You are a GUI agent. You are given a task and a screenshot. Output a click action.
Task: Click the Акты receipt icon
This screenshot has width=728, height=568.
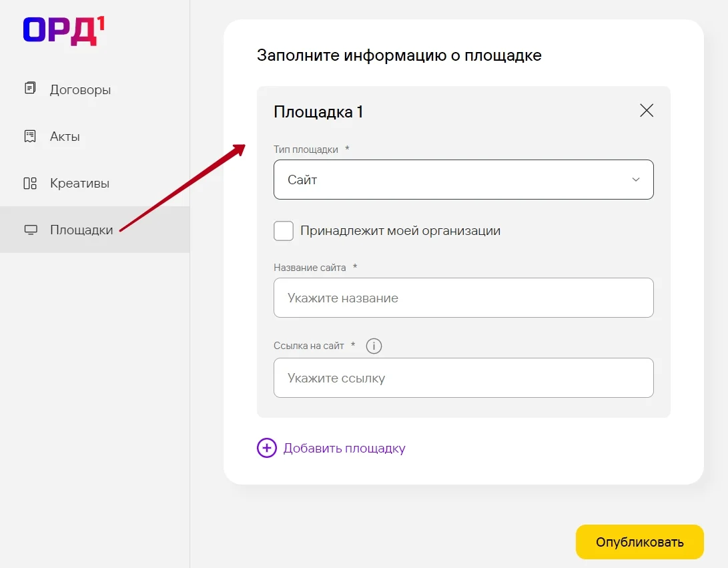(30, 136)
